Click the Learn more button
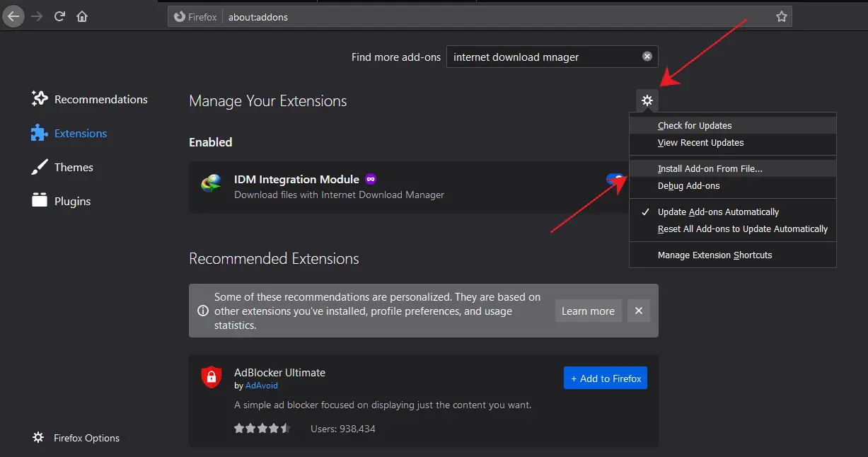Image resolution: width=868 pixels, height=457 pixels. [x=588, y=311]
